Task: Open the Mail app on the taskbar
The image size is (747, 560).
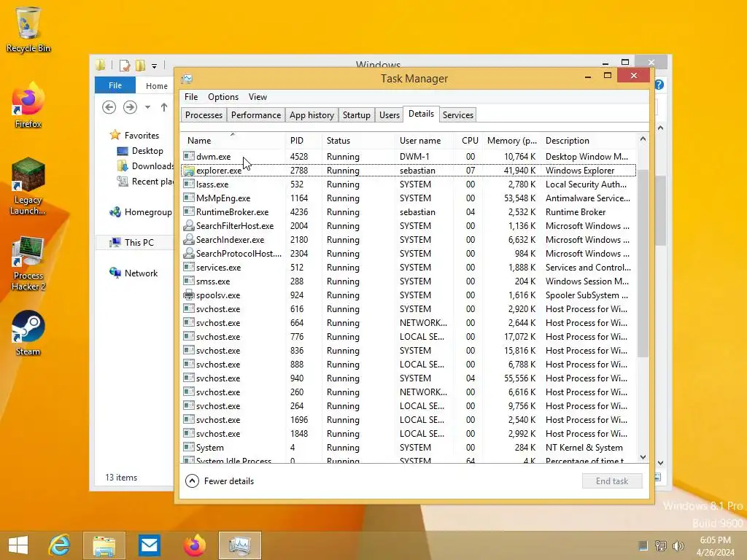Action: pos(150,545)
